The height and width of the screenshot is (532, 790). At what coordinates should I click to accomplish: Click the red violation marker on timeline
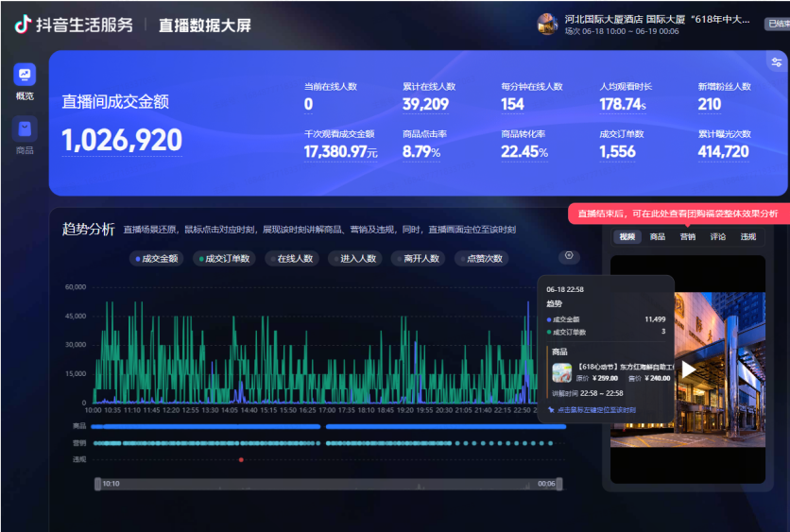click(241, 460)
